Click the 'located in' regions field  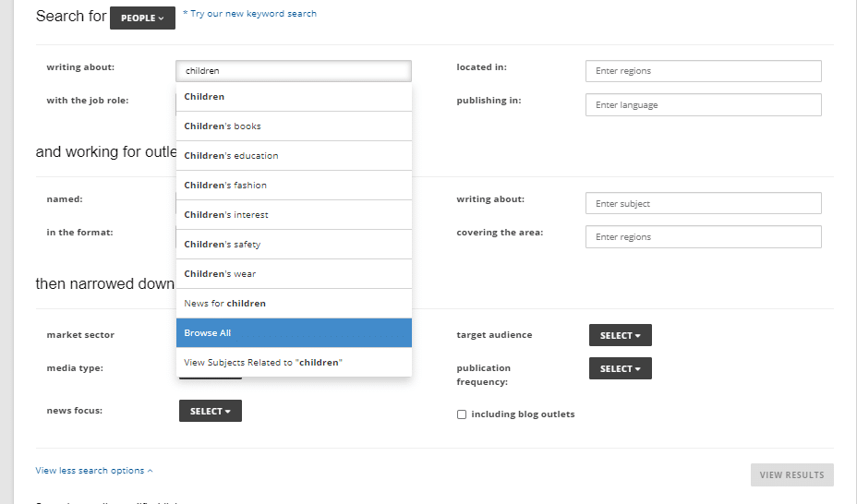(703, 71)
